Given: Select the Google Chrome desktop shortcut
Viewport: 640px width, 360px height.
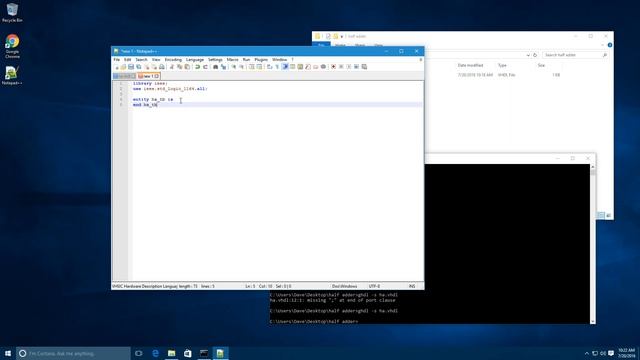Looking at the screenshot, I should coord(12,47).
